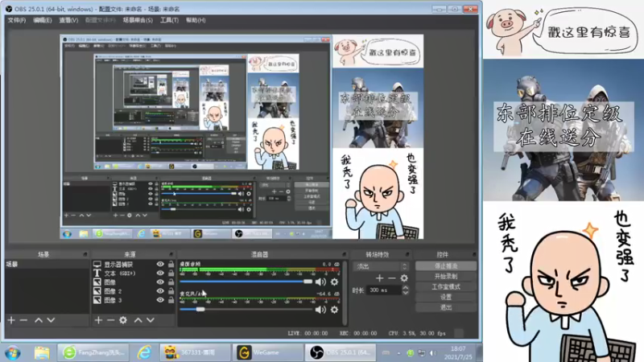Image resolution: width=644 pixels, height=362 pixels.
Task: Open the 文件(F) menu
Action: click(16, 20)
